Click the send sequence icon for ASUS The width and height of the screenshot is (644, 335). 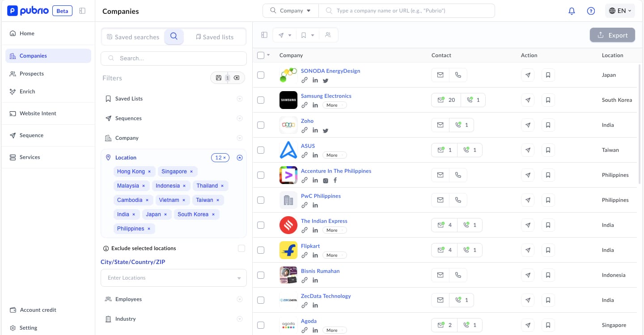[x=528, y=150]
